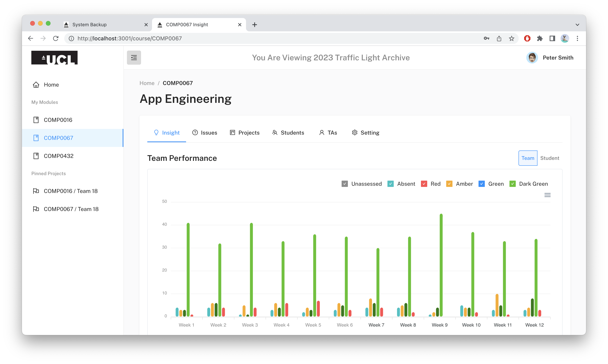The height and width of the screenshot is (364, 608).
Task: Open the Chrome profile avatar
Action: (x=565, y=38)
